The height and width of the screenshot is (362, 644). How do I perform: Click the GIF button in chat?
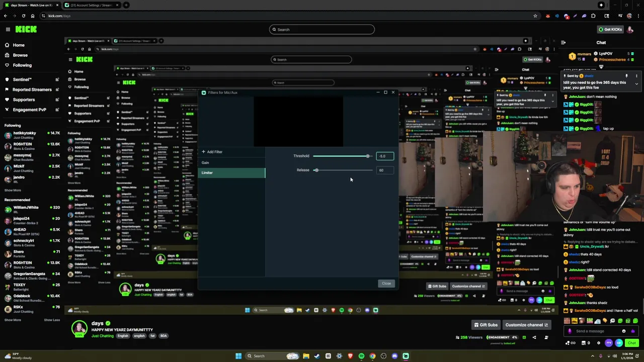pos(619,343)
